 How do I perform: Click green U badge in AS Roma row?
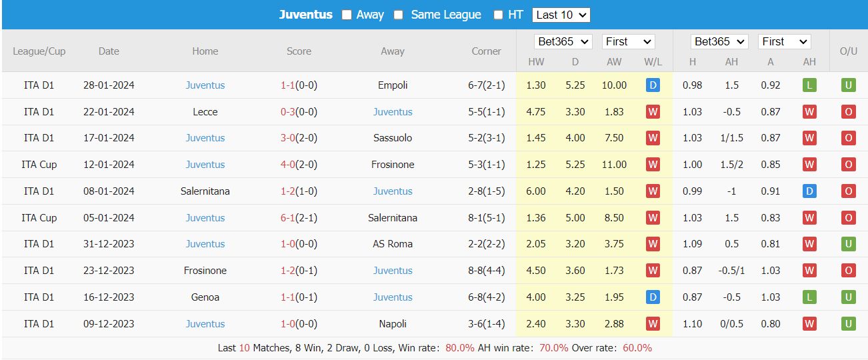tap(848, 244)
